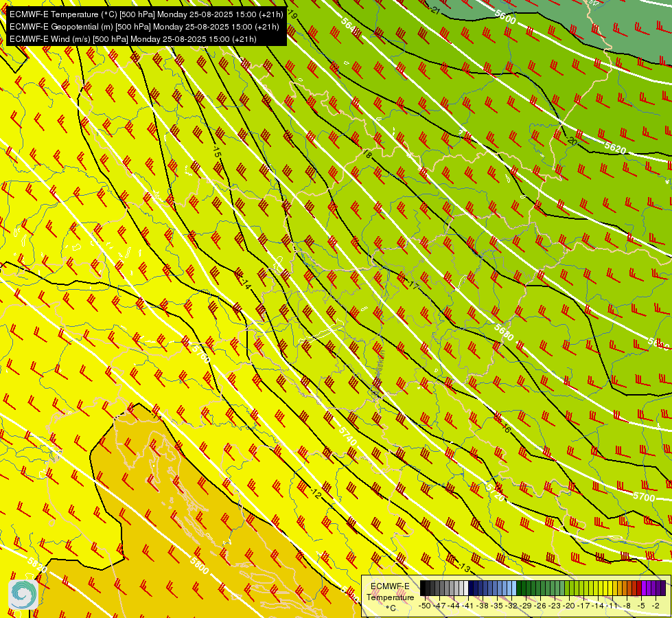Pick the dark red swatch left of -5
Screen dimensions: 672x618
pos(639,588)
